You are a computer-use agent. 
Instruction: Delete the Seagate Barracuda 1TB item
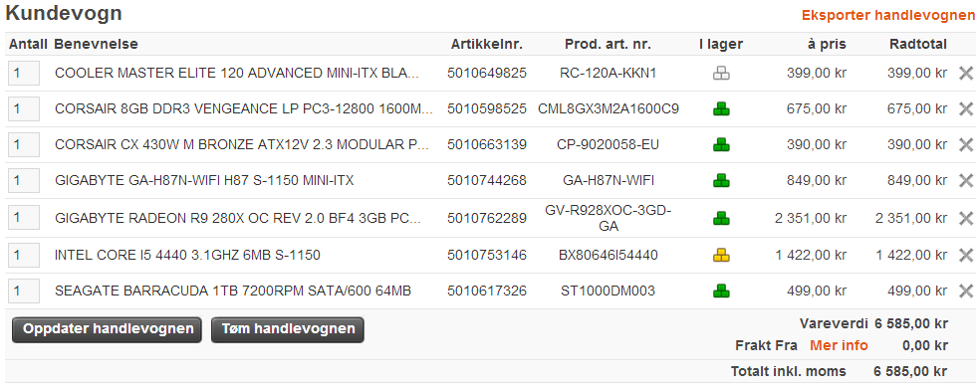pos(966,291)
